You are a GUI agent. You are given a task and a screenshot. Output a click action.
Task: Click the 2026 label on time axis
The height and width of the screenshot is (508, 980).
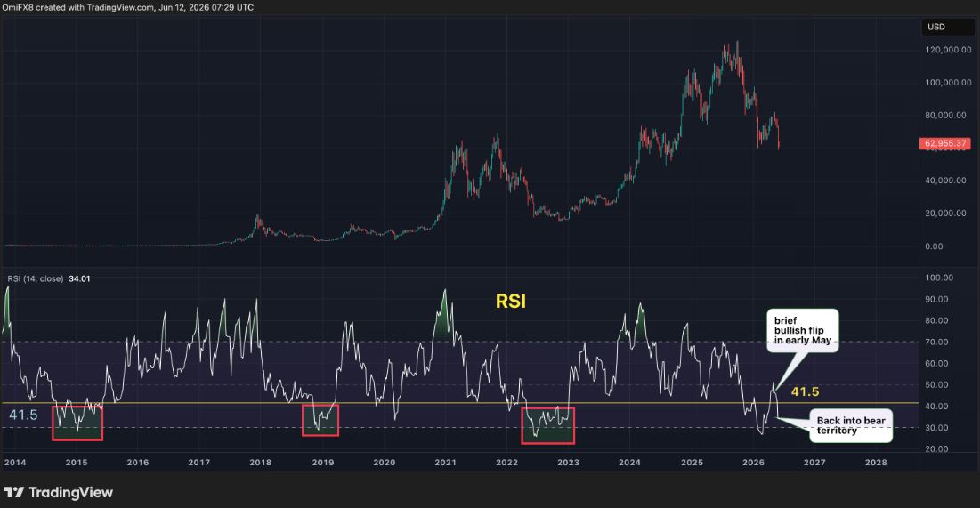(x=753, y=463)
